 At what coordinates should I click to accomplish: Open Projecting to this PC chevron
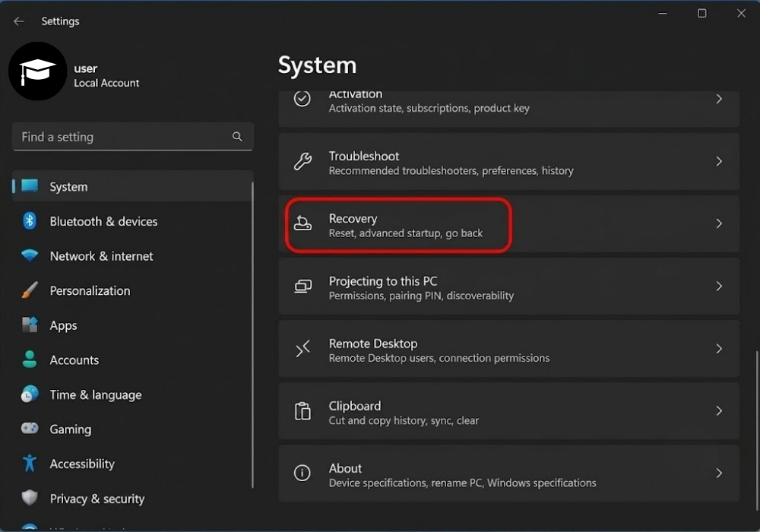pos(719,286)
